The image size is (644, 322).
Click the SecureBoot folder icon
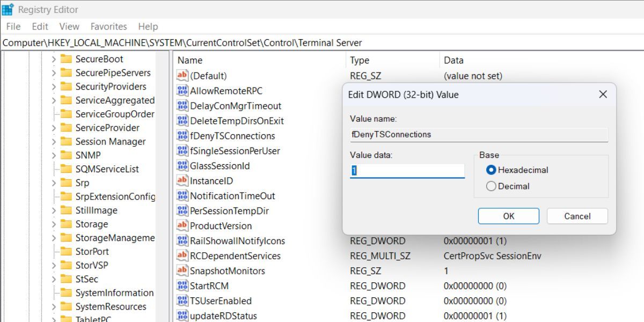pyautogui.click(x=66, y=59)
